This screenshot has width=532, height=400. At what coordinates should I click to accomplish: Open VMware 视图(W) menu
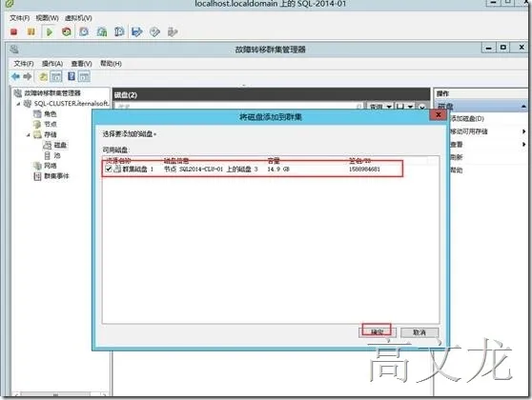tap(47, 18)
